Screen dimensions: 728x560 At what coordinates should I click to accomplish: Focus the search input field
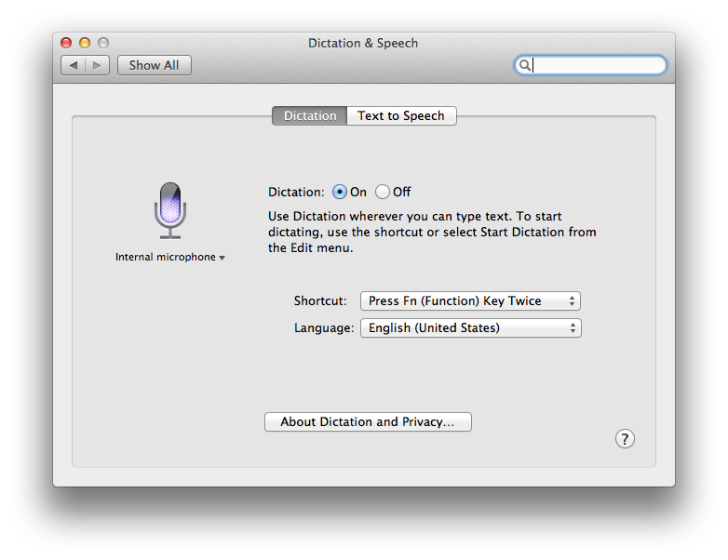[597, 65]
